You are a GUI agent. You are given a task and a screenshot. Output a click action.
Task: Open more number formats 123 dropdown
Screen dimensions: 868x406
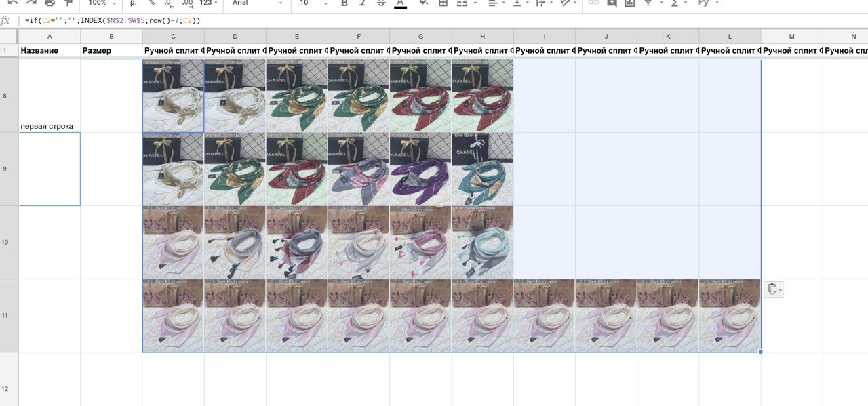[x=210, y=3]
